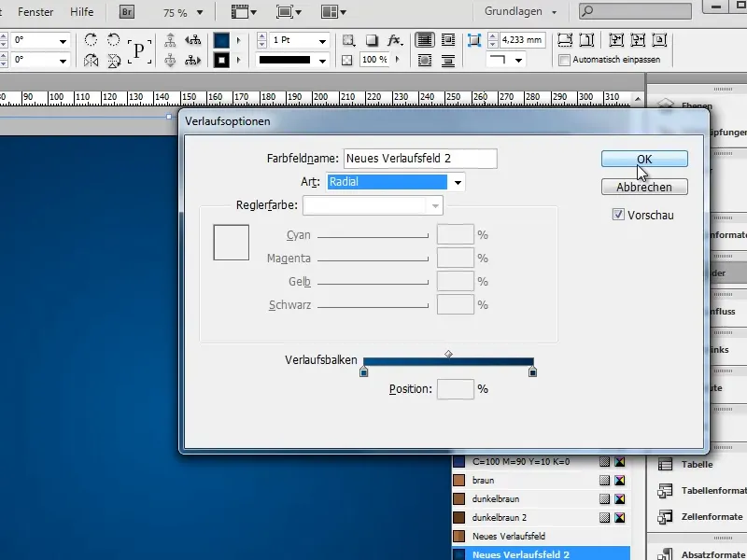This screenshot has height=560, width=747.
Task: Click the center content icon
Action: tap(659, 40)
